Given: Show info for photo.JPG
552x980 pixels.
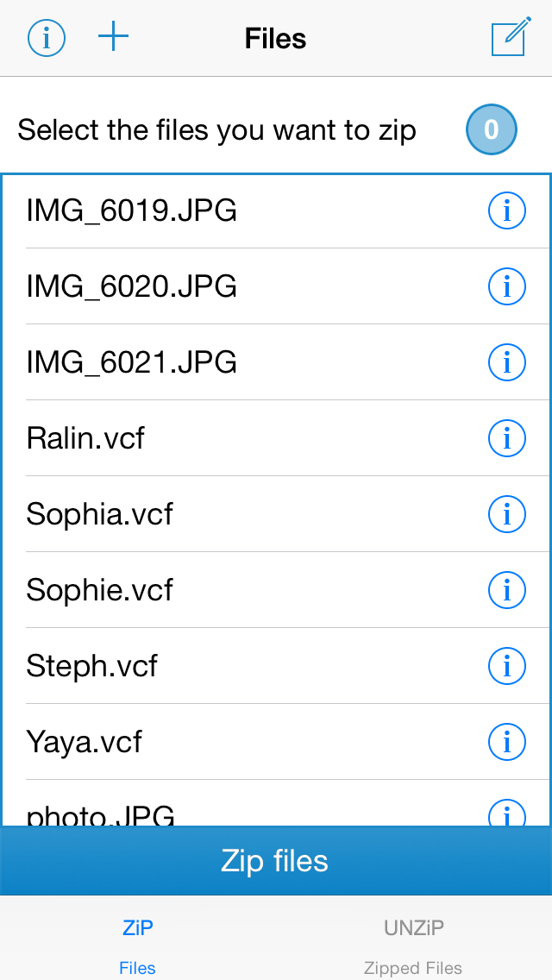Looking at the screenshot, I should [506, 814].
